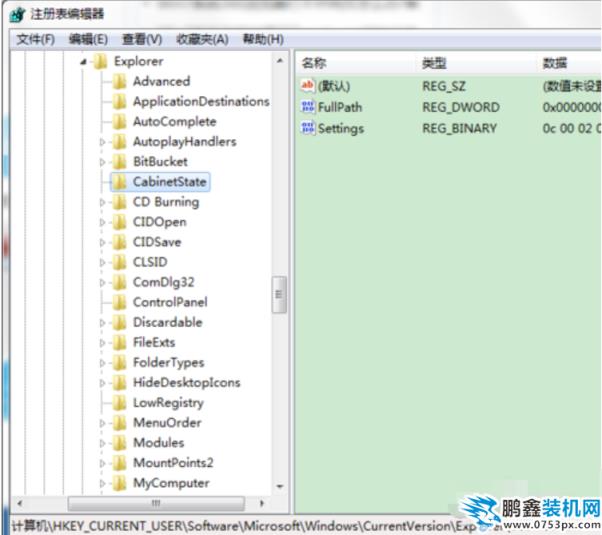Expand the Discardable node arrow
The width and height of the screenshot is (602, 535).
click(x=103, y=323)
